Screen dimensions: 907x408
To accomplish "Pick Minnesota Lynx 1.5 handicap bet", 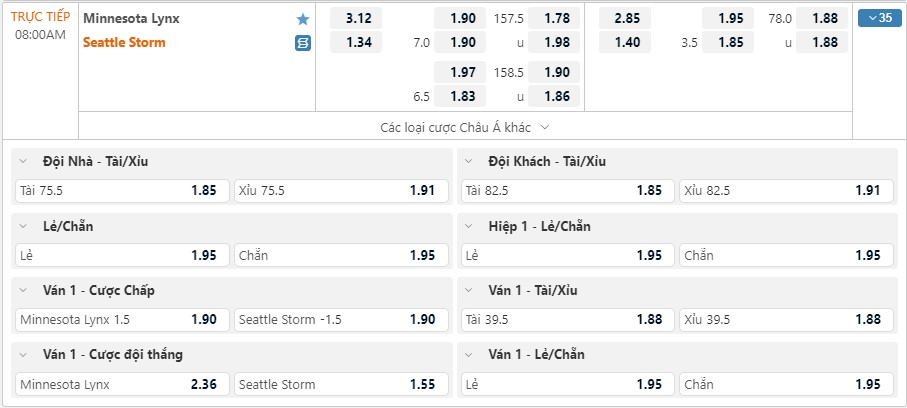I will click(x=123, y=319).
